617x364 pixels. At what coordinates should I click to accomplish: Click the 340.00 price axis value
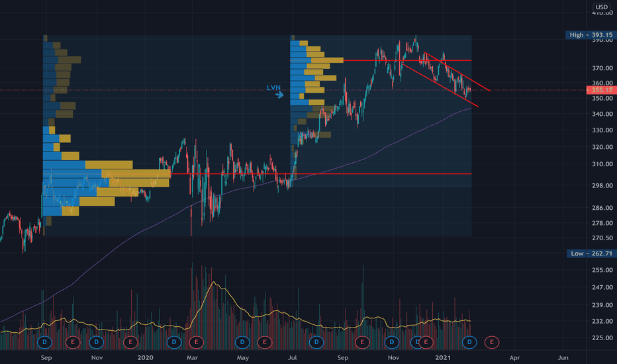602,114
